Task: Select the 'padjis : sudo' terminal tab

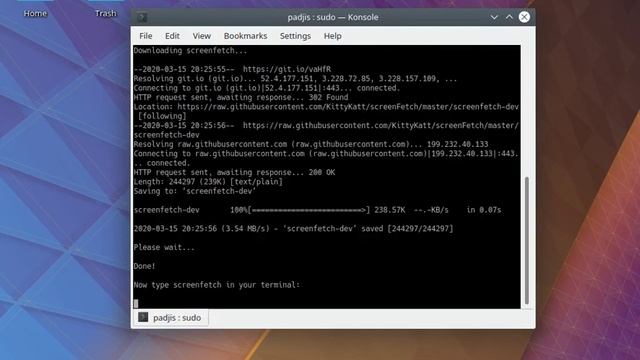Action: pos(171,318)
